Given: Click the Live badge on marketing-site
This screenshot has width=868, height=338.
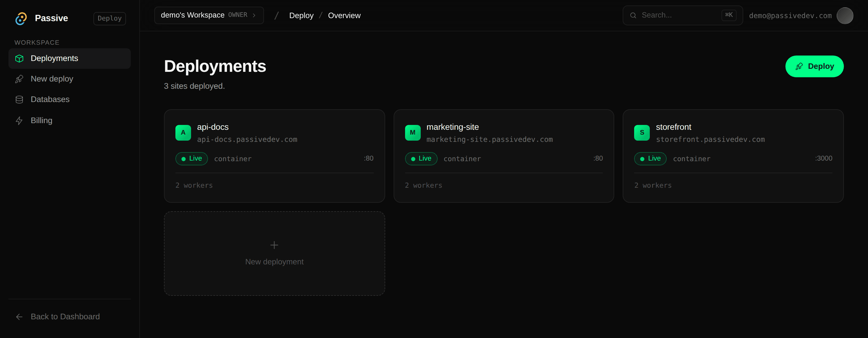Looking at the screenshot, I should pos(421,159).
